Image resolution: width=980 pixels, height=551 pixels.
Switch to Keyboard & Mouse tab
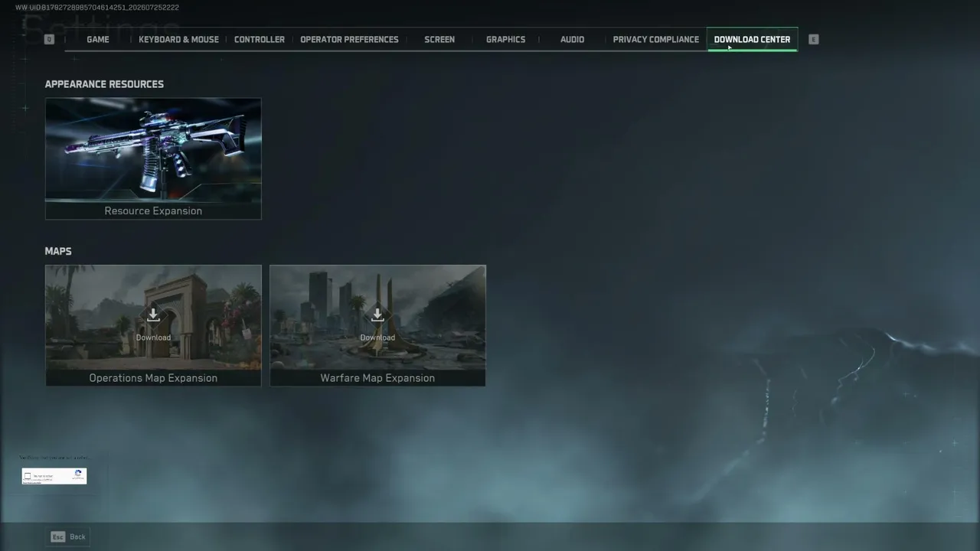[x=178, y=39]
